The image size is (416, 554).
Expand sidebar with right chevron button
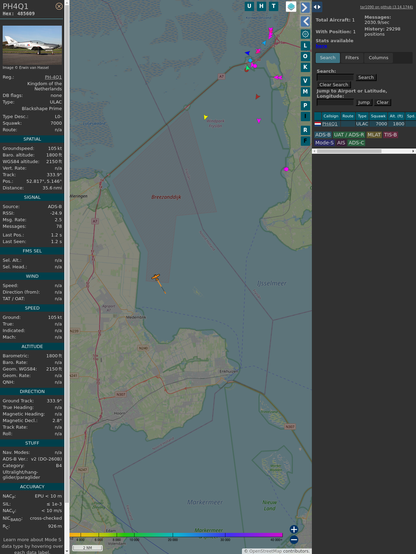pos(305,7)
